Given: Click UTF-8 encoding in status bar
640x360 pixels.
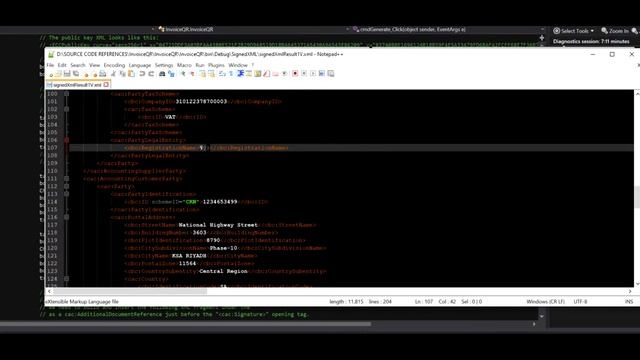Looking at the screenshot, I should (x=580, y=302).
